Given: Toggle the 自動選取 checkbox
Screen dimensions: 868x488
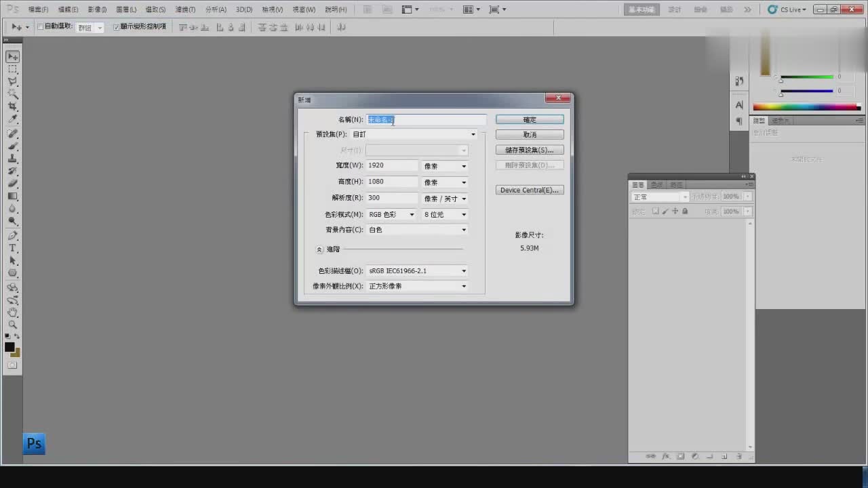Looking at the screenshot, I should click(40, 26).
